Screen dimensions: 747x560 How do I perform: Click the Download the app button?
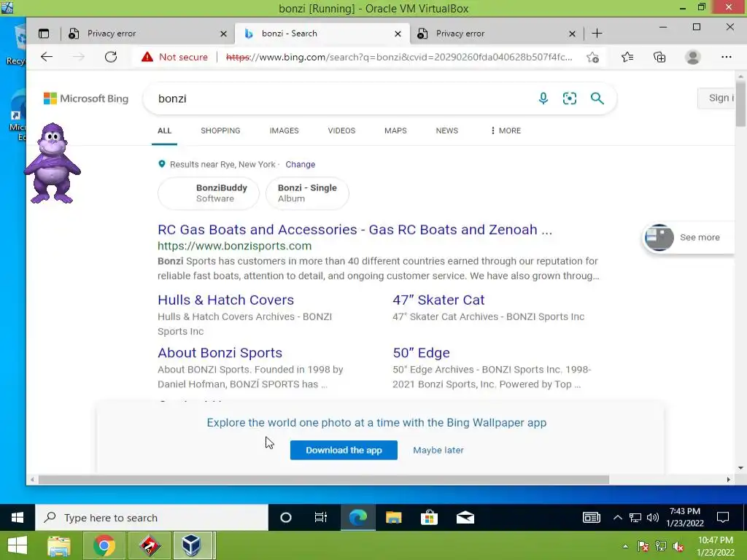click(x=344, y=450)
